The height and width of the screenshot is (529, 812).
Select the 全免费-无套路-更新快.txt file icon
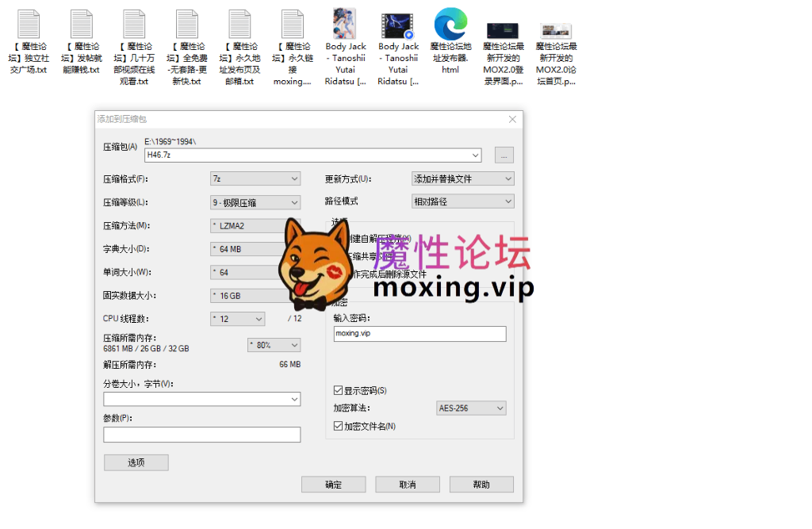click(x=187, y=24)
